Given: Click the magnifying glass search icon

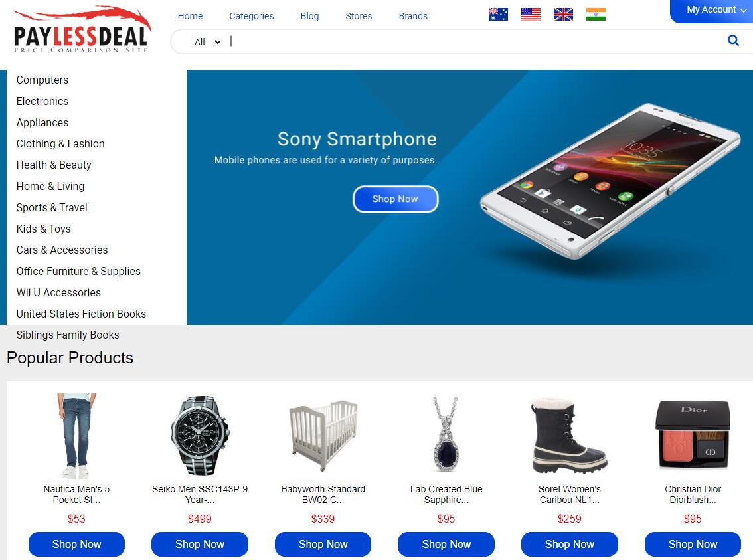Looking at the screenshot, I should tap(733, 41).
